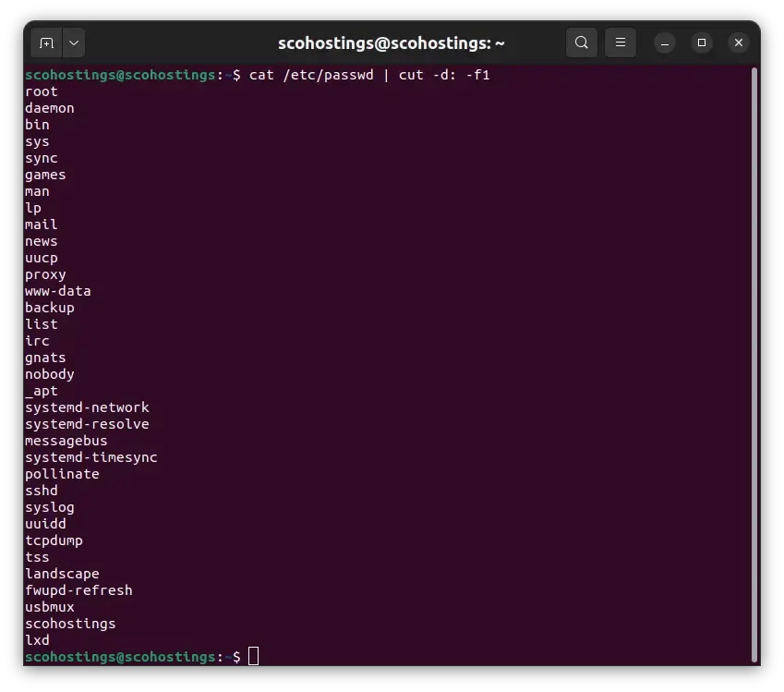Select the sshd entry in the list

point(41,491)
